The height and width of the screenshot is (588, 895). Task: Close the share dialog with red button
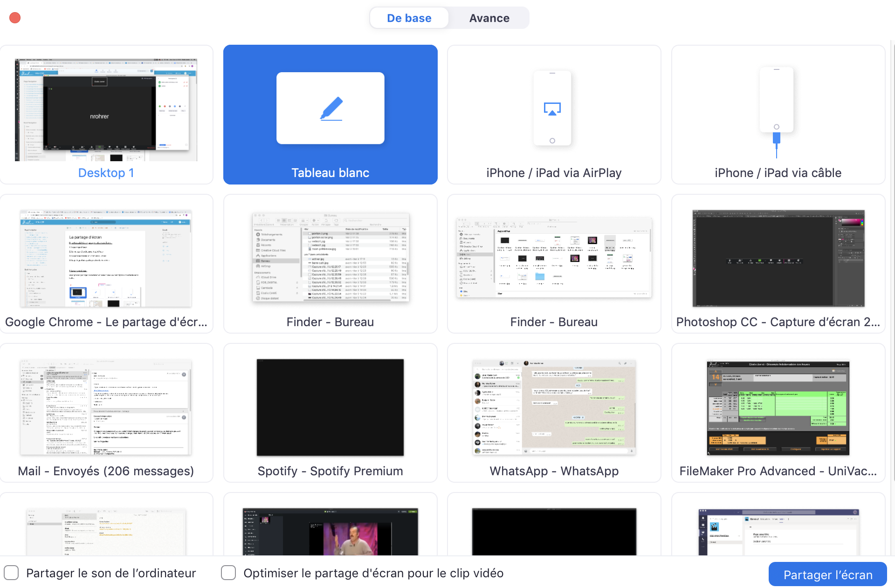[x=15, y=18]
